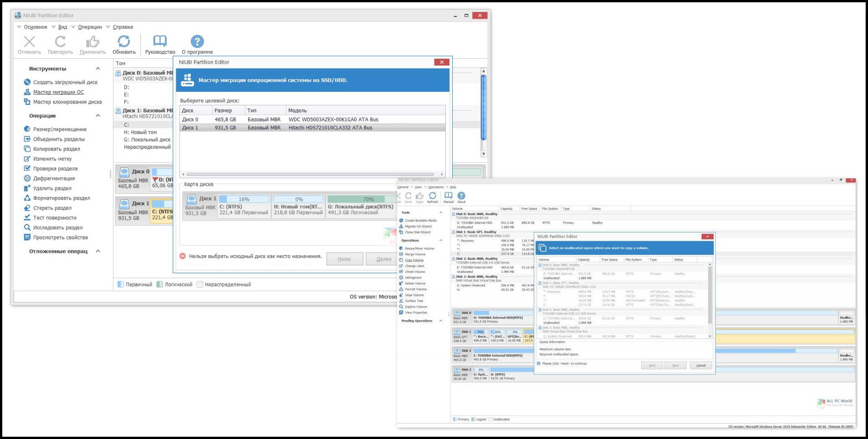Select the Диск 0 row in target disk list
This screenshot has width=868, height=439.
coord(312,120)
